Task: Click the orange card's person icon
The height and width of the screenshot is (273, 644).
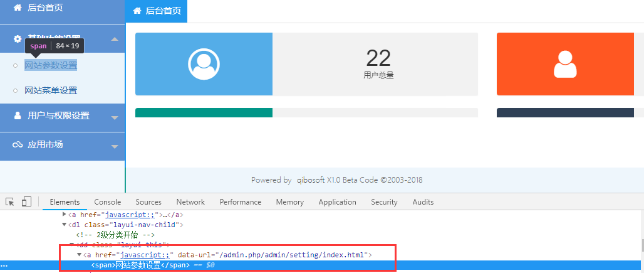Action: pyautogui.click(x=565, y=64)
